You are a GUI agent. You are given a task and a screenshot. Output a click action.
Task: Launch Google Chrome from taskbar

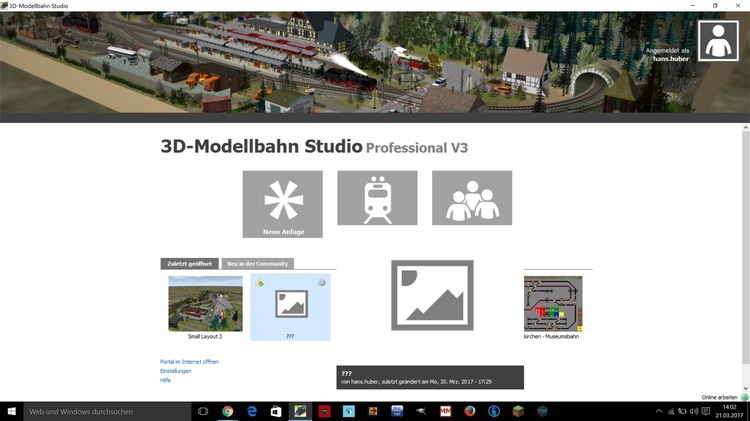[x=228, y=411]
